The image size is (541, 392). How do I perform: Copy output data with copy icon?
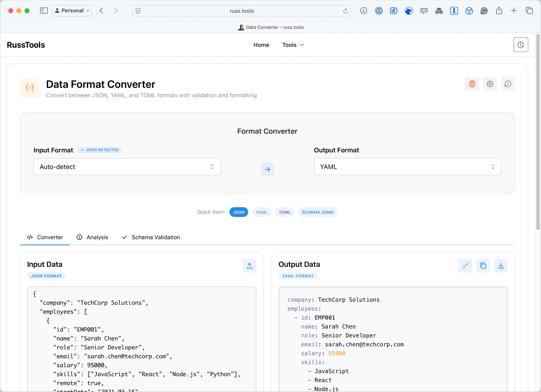coord(483,266)
